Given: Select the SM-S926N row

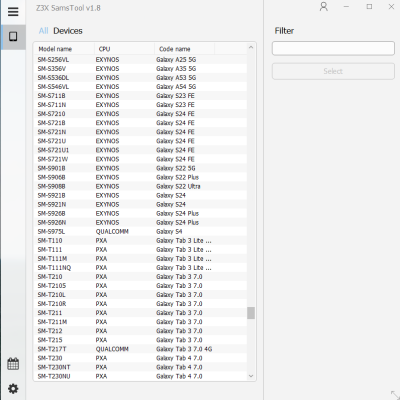Looking at the screenshot, I should [x=140, y=222].
